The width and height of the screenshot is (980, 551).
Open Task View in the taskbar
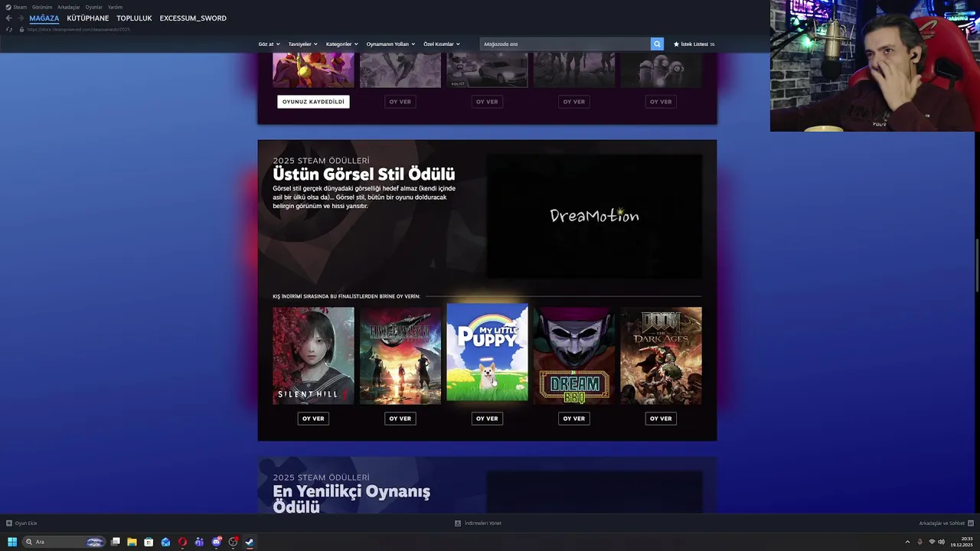116,542
